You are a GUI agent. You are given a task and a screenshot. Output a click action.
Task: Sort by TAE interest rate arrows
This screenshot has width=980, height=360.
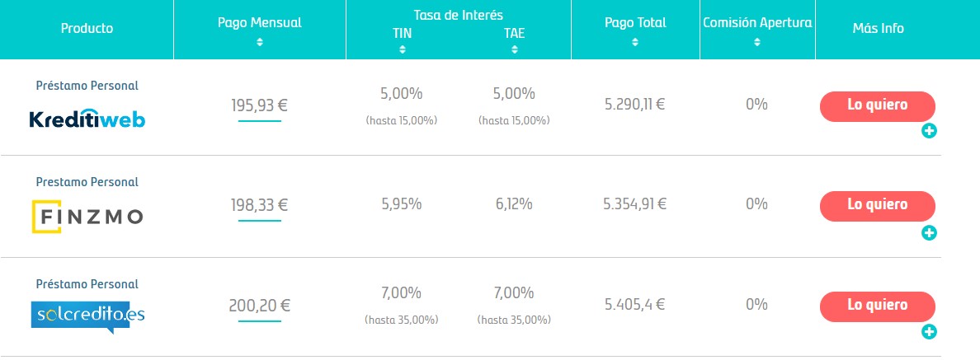click(515, 50)
